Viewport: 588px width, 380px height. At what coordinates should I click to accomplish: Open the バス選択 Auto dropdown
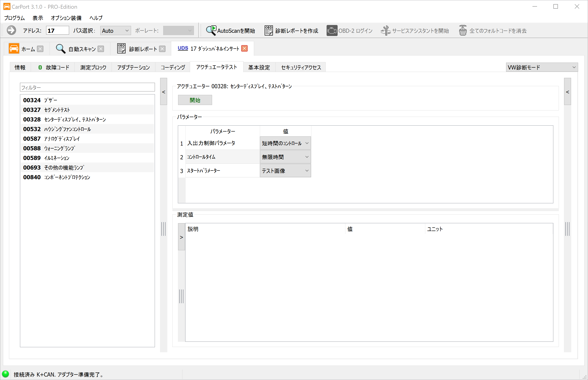pos(115,31)
